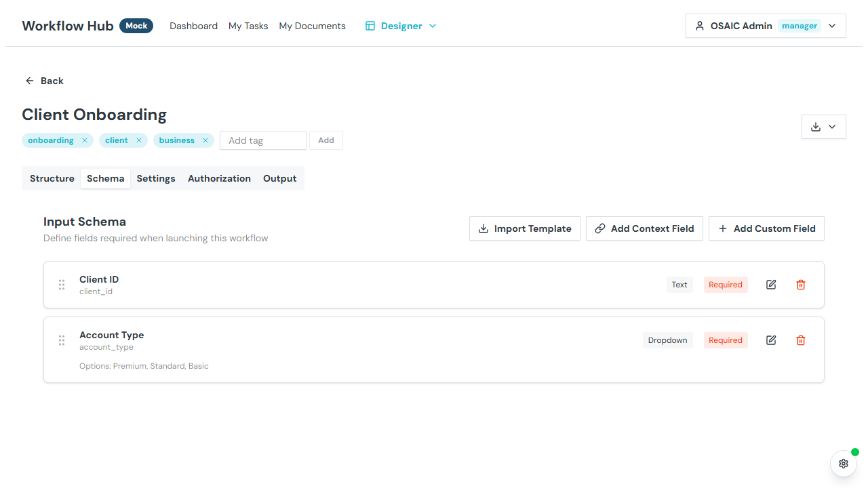Screen dimensions: 868x488
Task: Delete the Client ID field
Action: [x=801, y=285]
